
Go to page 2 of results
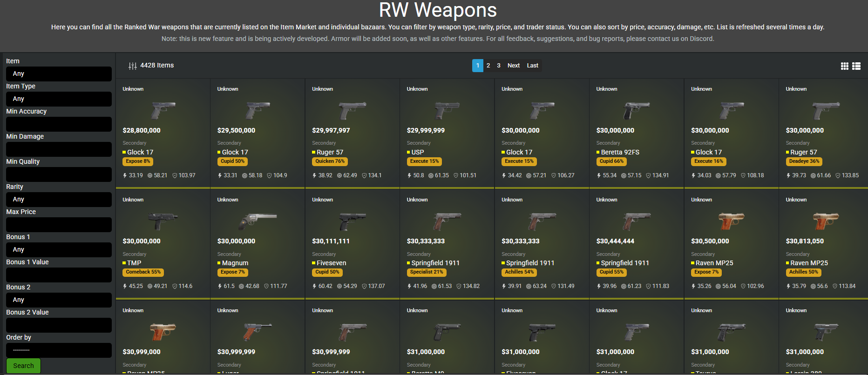488,66
